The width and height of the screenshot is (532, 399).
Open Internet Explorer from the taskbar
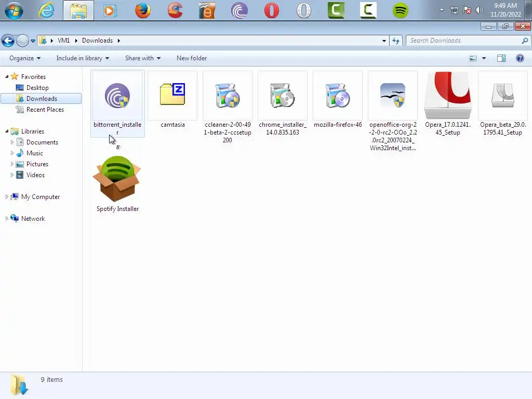[46, 10]
